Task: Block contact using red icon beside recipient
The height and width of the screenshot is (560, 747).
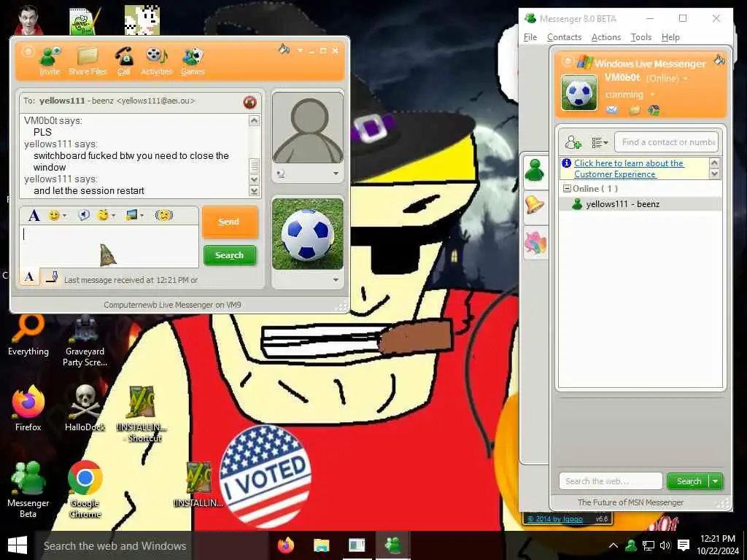Action: point(249,102)
